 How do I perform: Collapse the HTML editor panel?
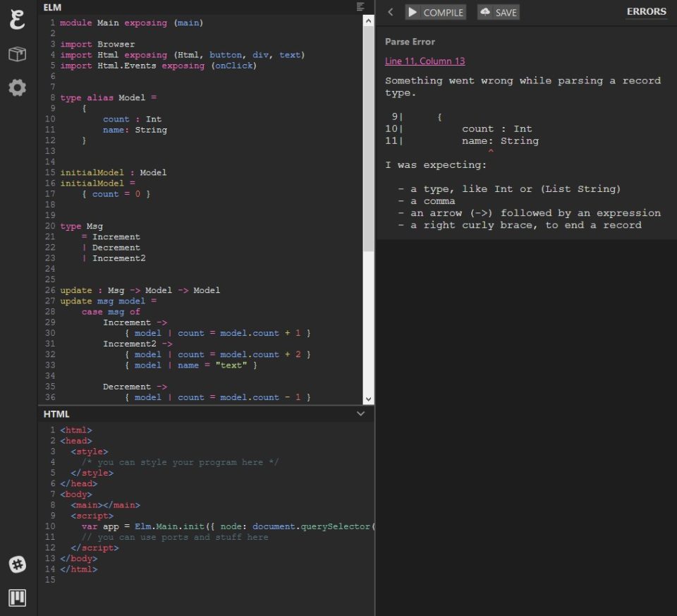click(361, 414)
